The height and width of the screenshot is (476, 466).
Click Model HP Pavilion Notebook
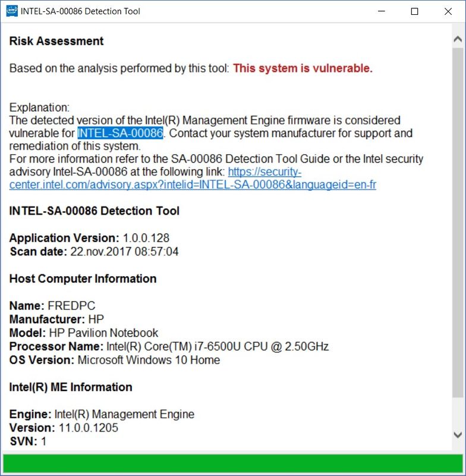pyautogui.click(x=84, y=333)
